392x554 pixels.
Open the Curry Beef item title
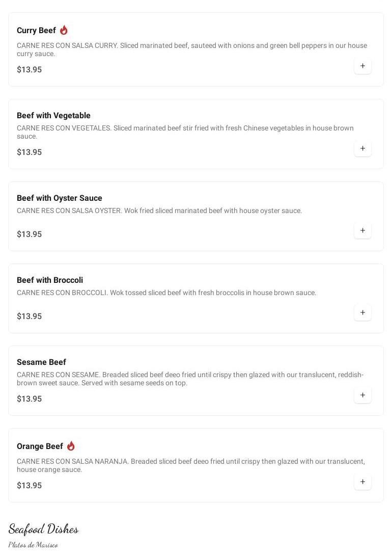pyautogui.click(x=36, y=31)
